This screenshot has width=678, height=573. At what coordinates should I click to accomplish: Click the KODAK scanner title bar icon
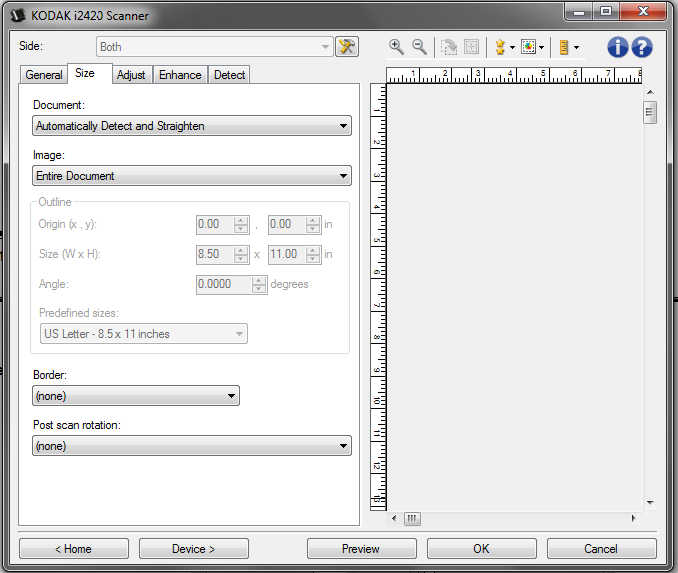19,16
